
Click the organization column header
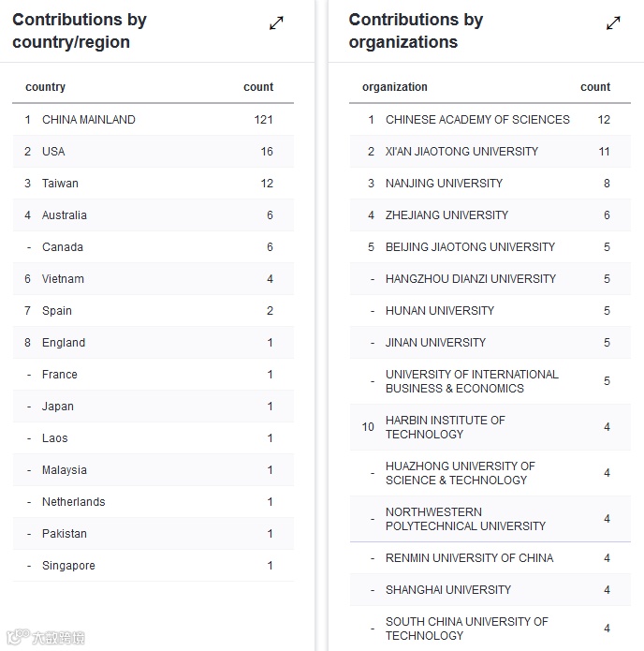tap(395, 87)
